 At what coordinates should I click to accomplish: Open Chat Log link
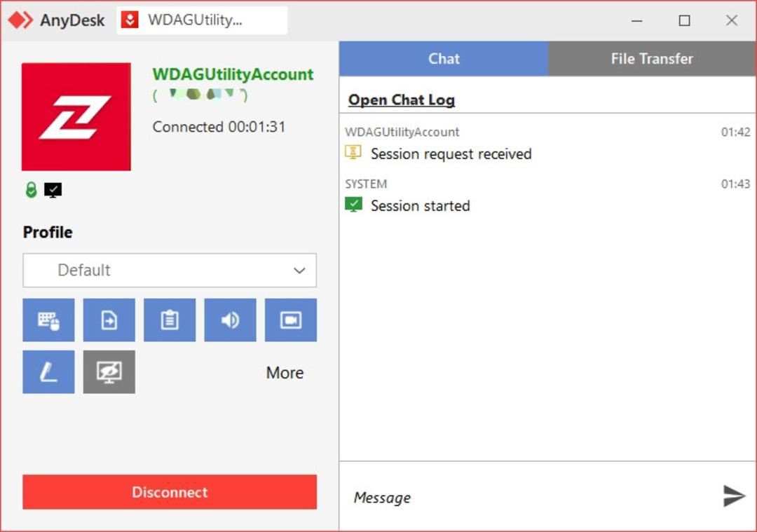402,100
